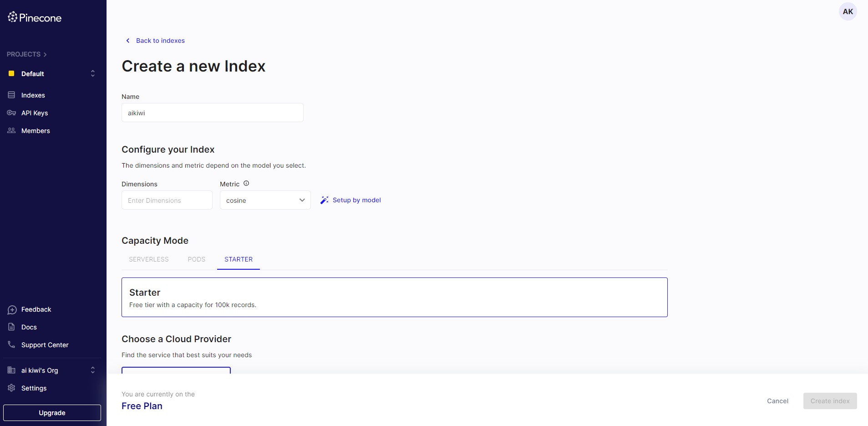This screenshot has width=868, height=426.
Task: Open API Keys page
Action: (35, 113)
